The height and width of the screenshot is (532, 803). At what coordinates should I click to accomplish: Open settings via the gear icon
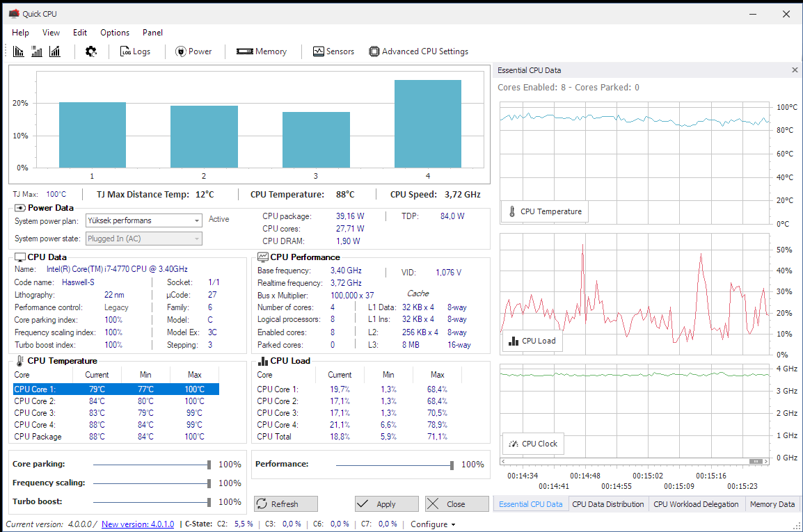pyautogui.click(x=91, y=51)
